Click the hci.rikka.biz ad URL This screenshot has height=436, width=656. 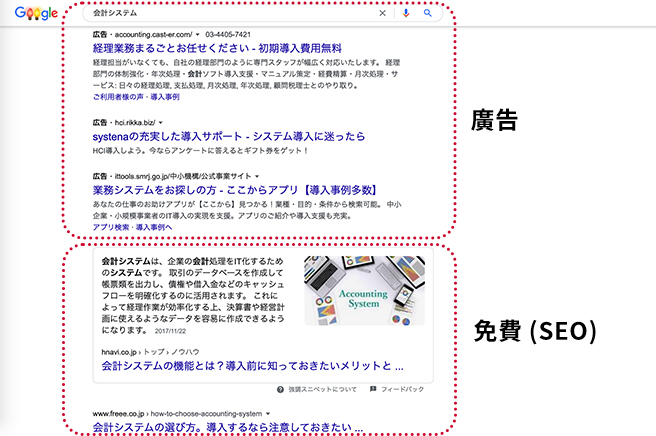click(x=135, y=123)
